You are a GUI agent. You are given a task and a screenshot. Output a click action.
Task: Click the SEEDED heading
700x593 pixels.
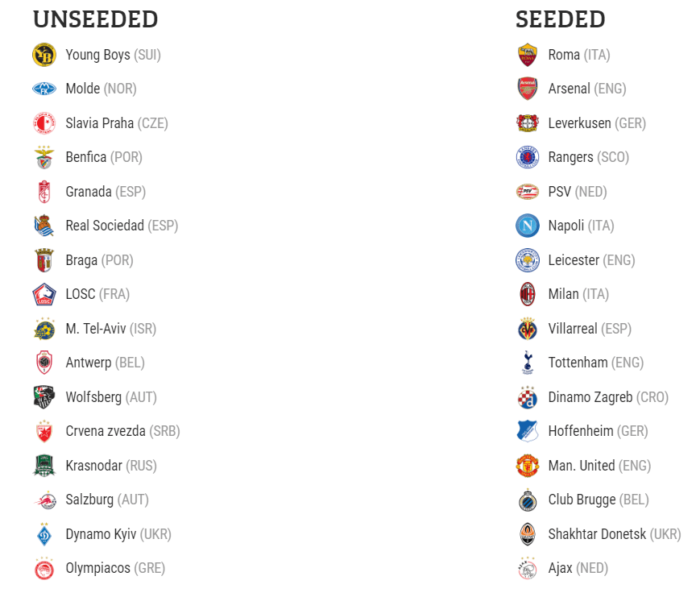(561, 19)
